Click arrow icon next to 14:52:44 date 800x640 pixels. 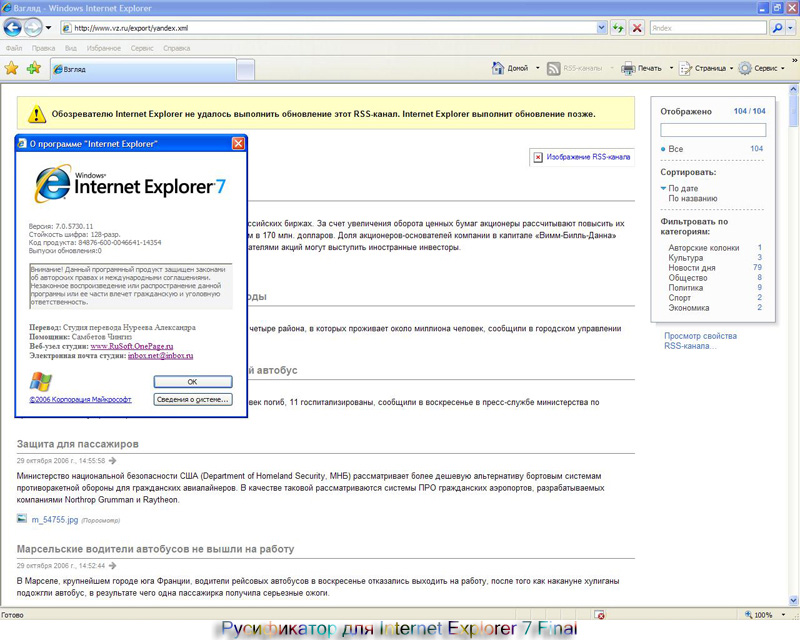click(x=113, y=565)
